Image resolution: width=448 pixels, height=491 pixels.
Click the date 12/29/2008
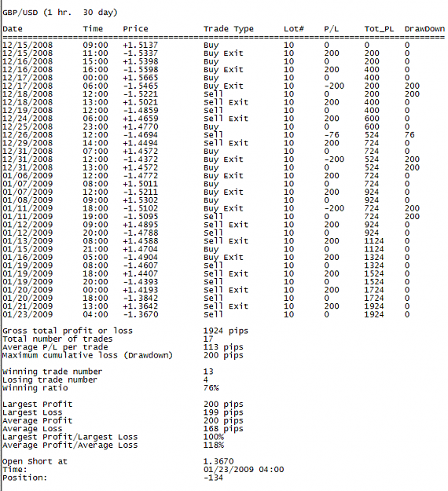(28, 143)
